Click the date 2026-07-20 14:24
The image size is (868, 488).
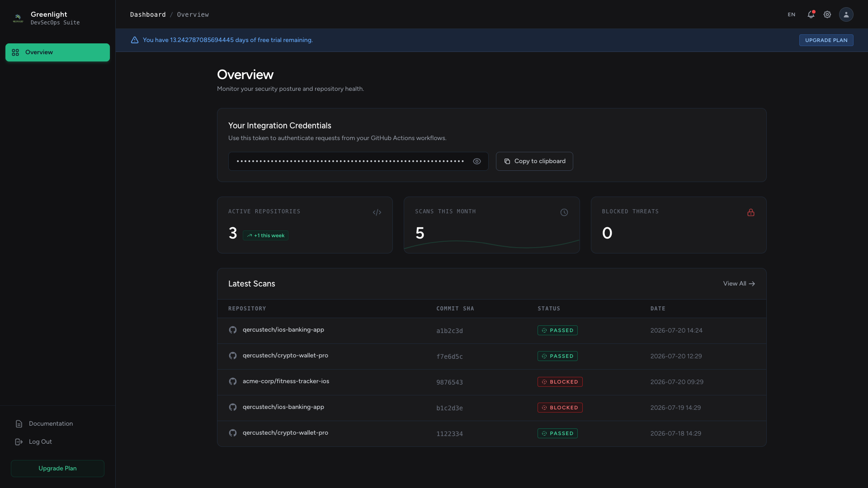(x=676, y=330)
